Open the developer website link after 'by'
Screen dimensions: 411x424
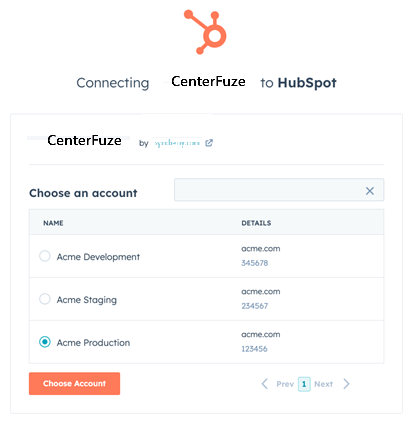click(177, 143)
